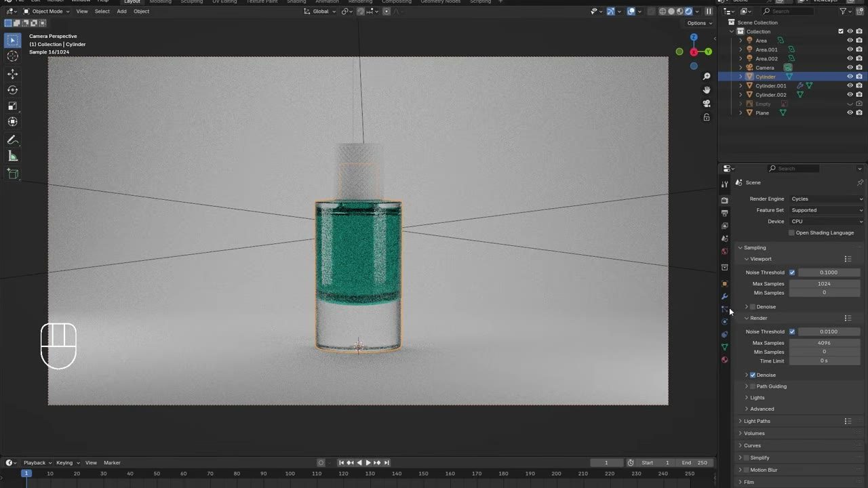Screen dimensions: 868x488
Task: Enable viewport Denoise checkbox
Action: click(x=753, y=307)
